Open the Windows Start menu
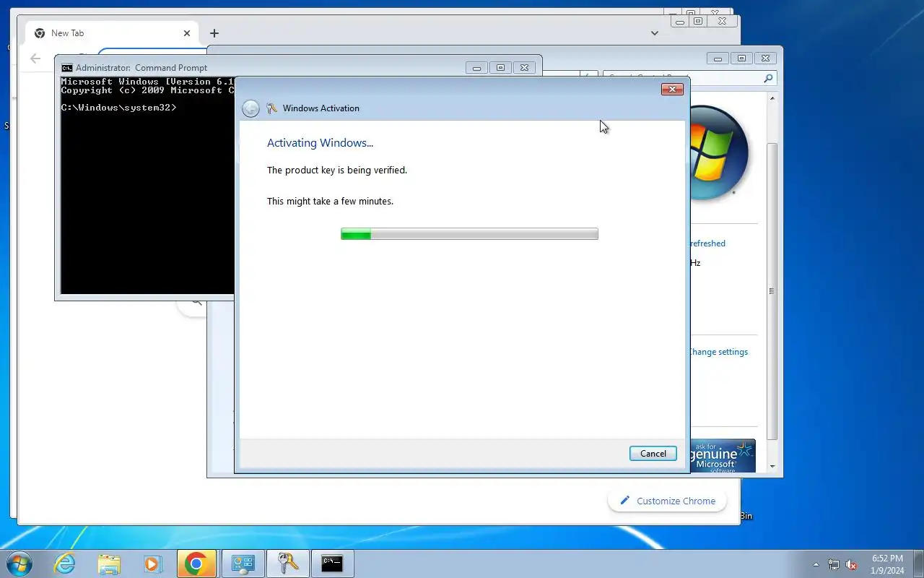This screenshot has height=578, width=924. tap(19, 564)
